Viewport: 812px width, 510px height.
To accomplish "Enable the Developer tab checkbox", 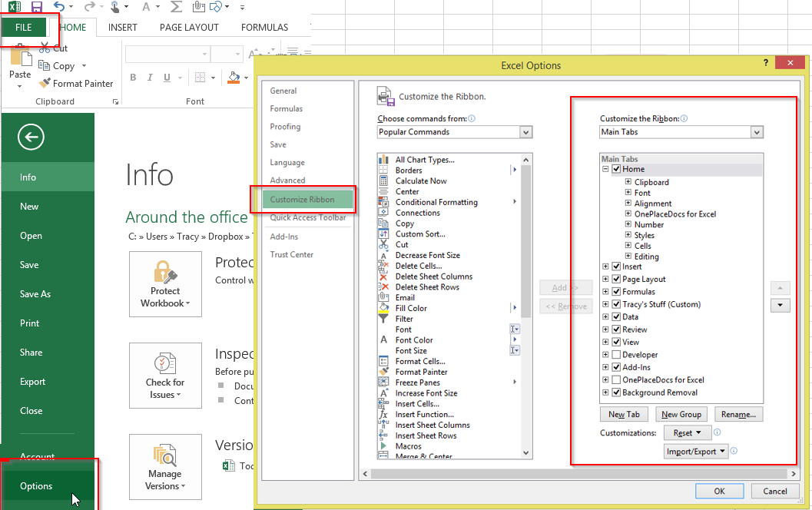I will [616, 354].
